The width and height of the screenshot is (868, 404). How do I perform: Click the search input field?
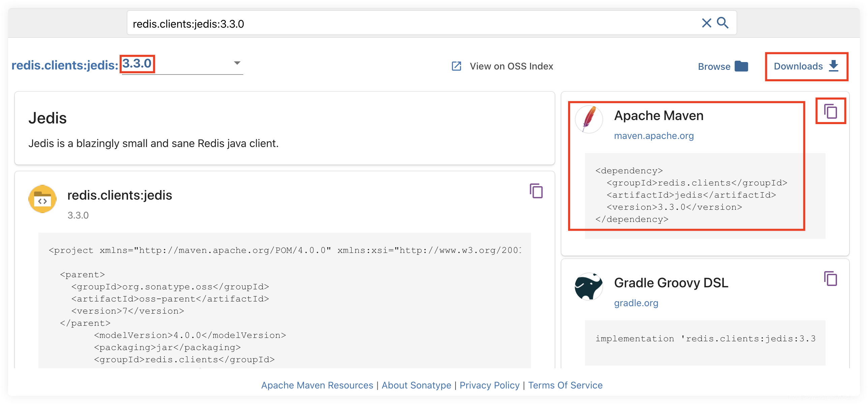[414, 23]
